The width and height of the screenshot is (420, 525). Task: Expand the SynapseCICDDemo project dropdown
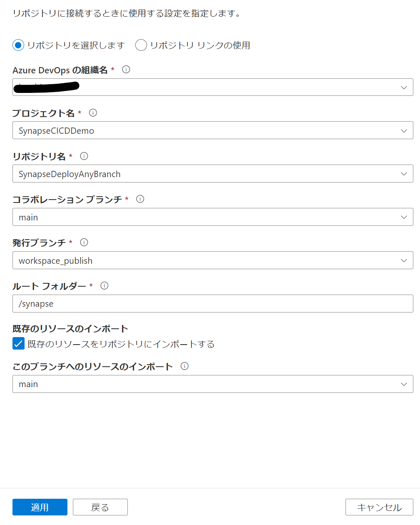(x=403, y=130)
